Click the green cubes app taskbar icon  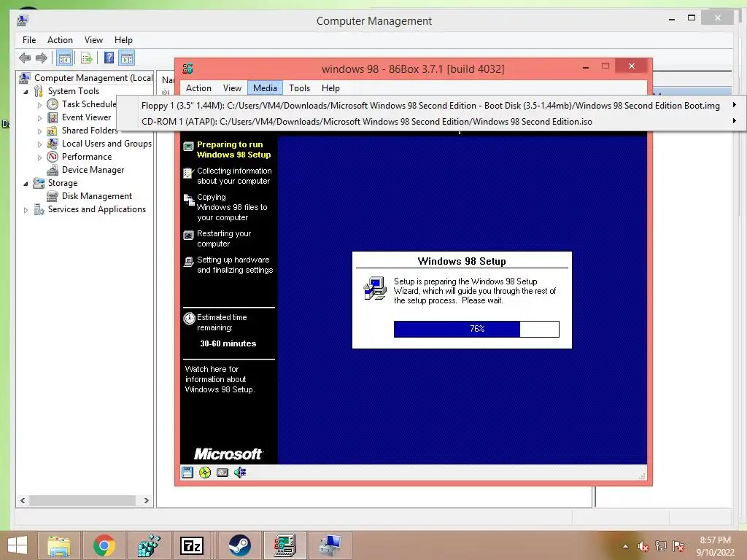click(x=148, y=545)
